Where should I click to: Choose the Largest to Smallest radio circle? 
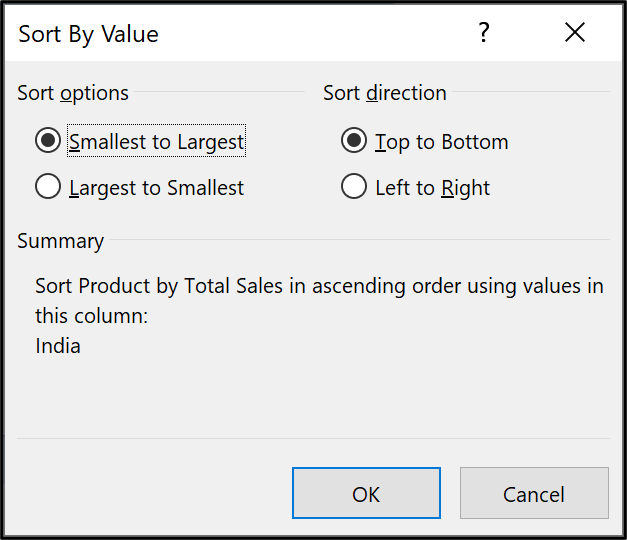point(47,187)
